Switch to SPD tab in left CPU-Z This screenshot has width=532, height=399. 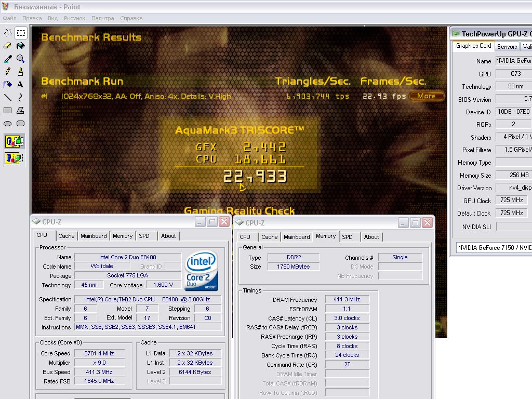(144, 236)
